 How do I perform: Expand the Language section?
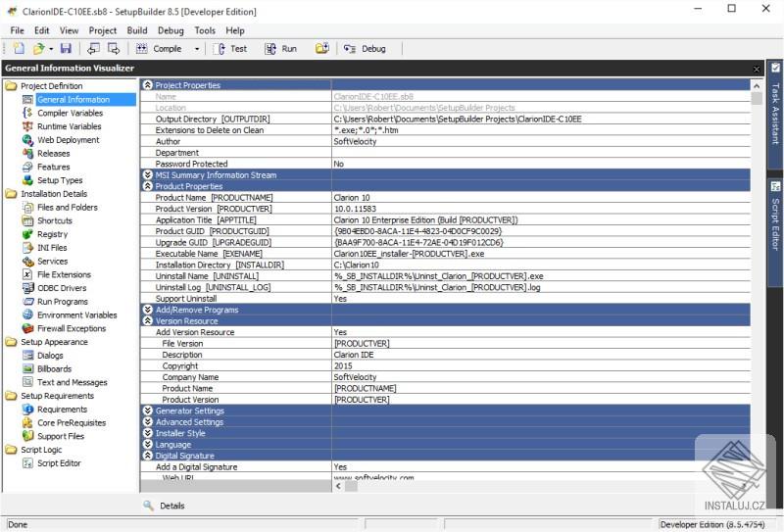[148, 445]
